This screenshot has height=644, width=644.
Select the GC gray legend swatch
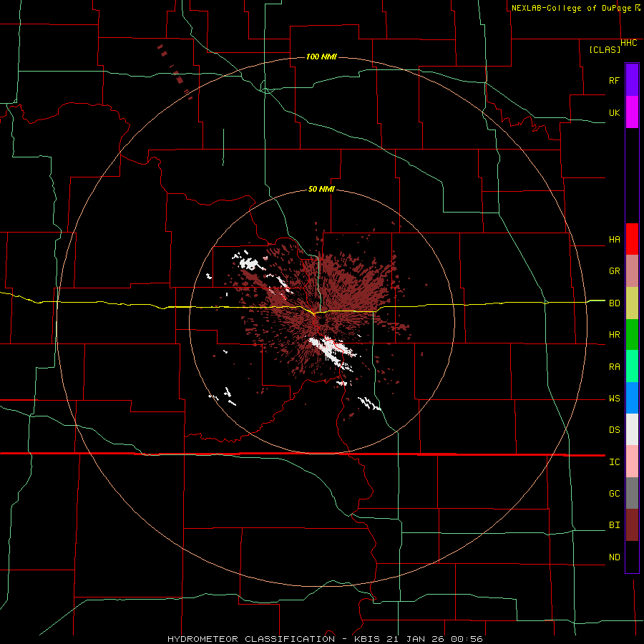point(632,493)
